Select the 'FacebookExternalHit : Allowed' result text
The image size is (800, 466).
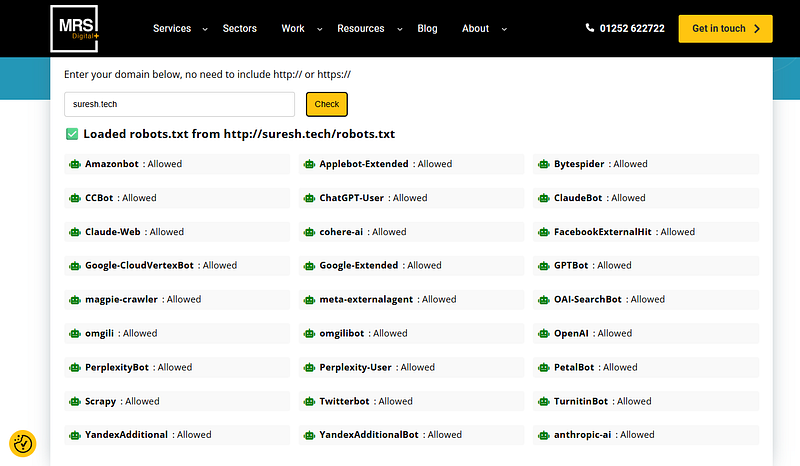(x=624, y=232)
